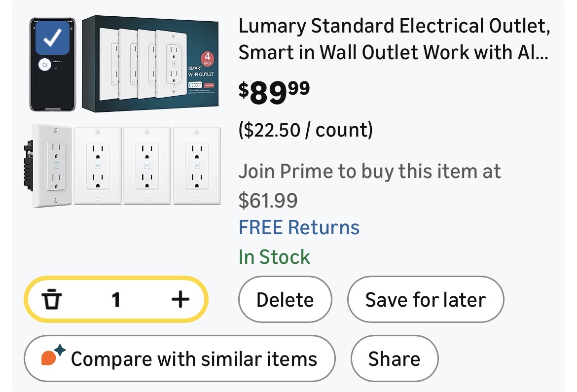Click the side-view outlet with black wiring
This screenshot has width=577, height=392.
coord(49,165)
